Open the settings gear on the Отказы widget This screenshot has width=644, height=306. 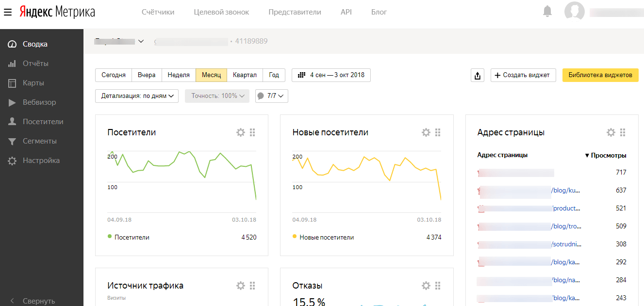pyautogui.click(x=426, y=286)
